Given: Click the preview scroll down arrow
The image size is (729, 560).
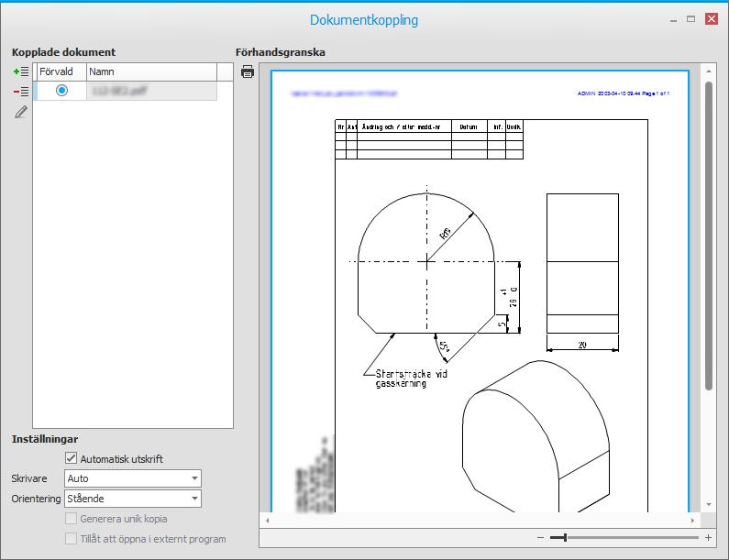Looking at the screenshot, I should coord(709,504).
